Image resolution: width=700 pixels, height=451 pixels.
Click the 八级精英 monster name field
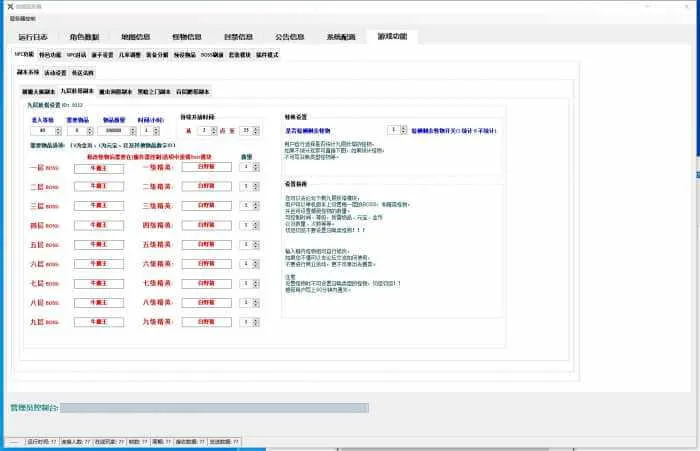tap(207, 303)
